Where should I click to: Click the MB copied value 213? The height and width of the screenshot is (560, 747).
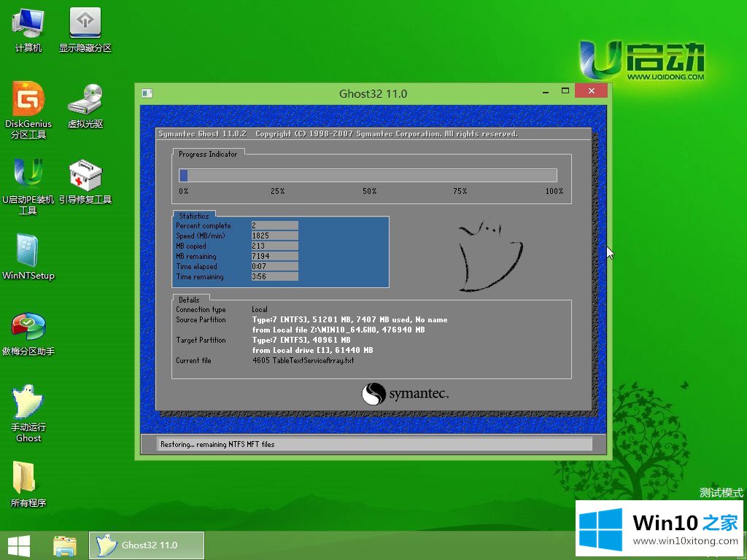pyautogui.click(x=274, y=246)
